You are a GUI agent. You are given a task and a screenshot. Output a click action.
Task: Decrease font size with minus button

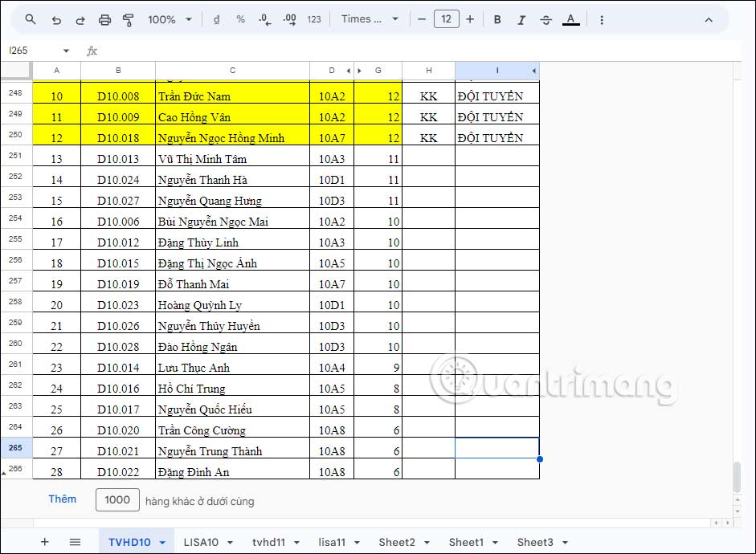(x=422, y=20)
